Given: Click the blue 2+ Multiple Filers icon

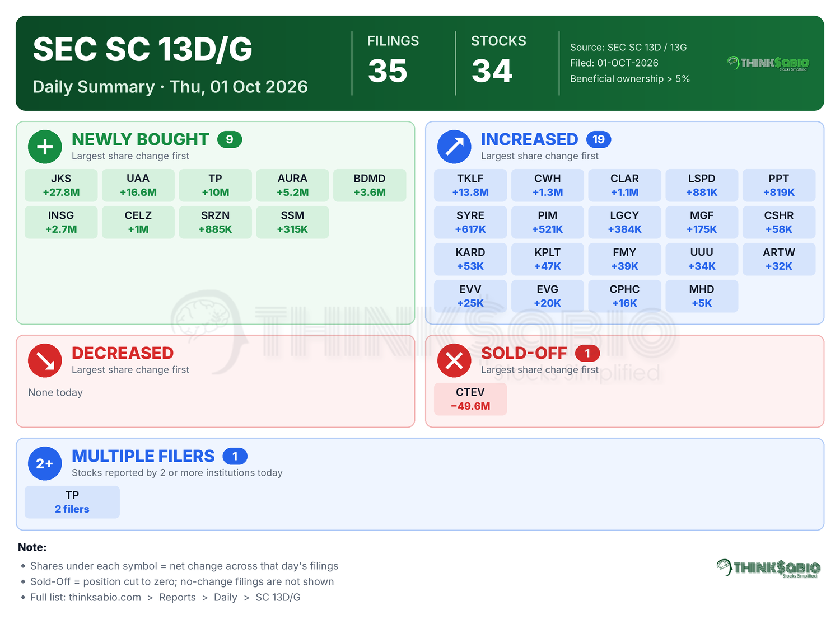Looking at the screenshot, I should tap(45, 463).
